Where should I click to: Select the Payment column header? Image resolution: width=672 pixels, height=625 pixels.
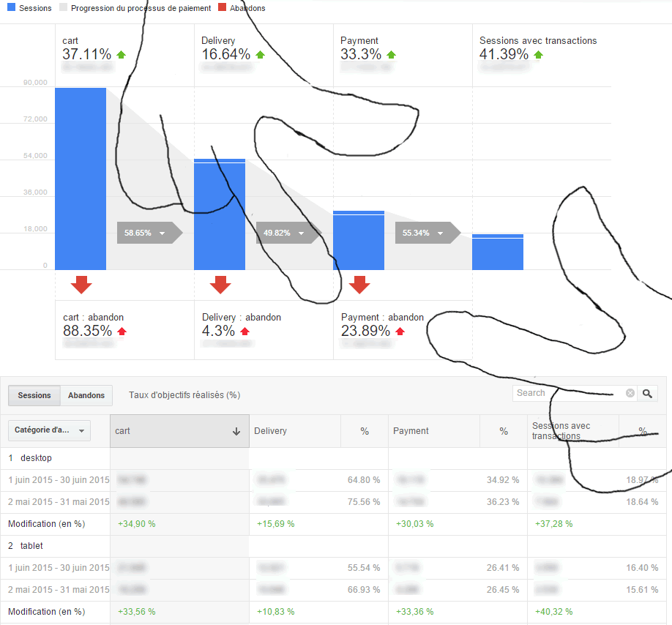pos(411,431)
